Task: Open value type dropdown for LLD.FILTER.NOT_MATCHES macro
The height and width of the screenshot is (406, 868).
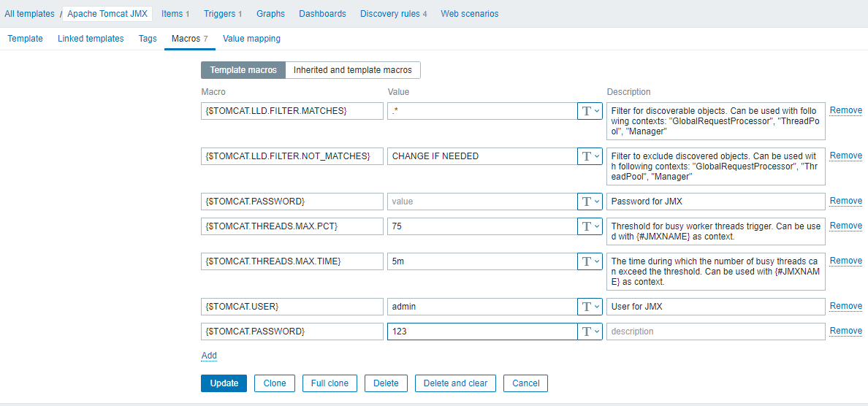Action: click(590, 156)
